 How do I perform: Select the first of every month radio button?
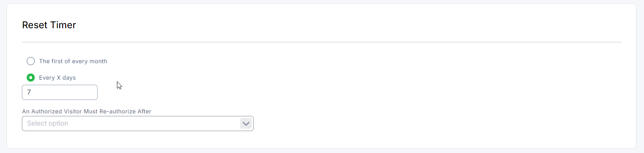coord(31,61)
